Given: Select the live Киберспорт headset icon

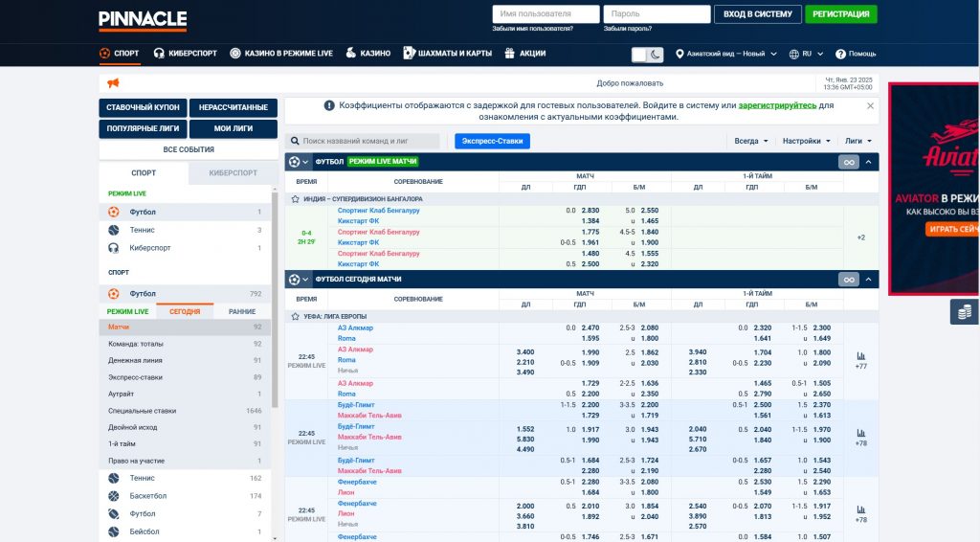Looking at the screenshot, I should 113,248.
